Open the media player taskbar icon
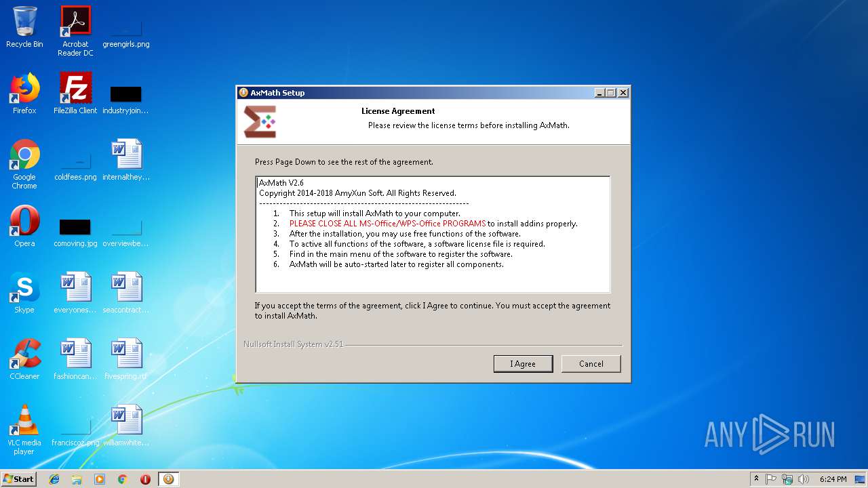 pos(100,479)
